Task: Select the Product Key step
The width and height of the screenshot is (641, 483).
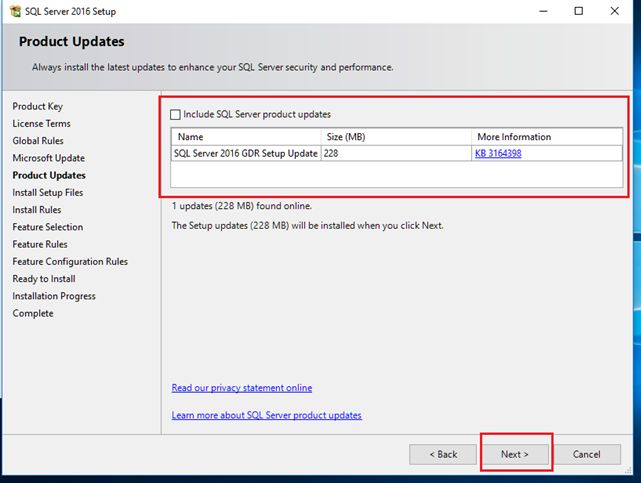Action: coord(38,106)
